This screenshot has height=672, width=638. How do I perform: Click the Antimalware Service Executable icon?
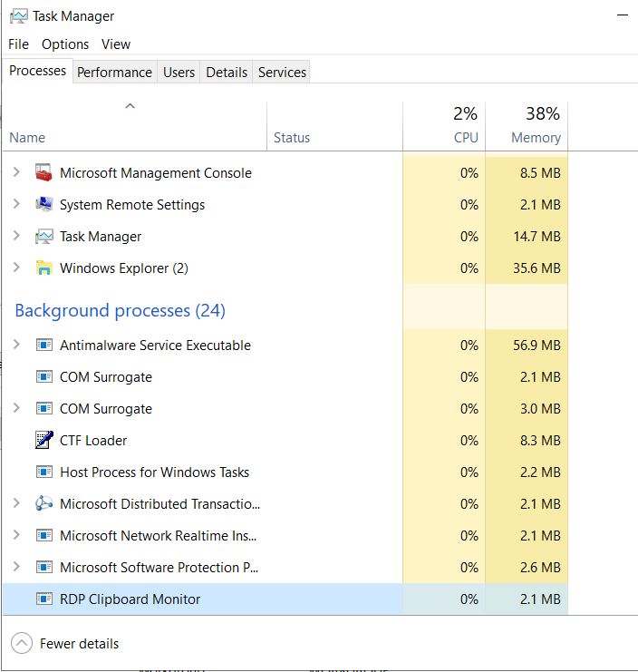[x=43, y=345]
